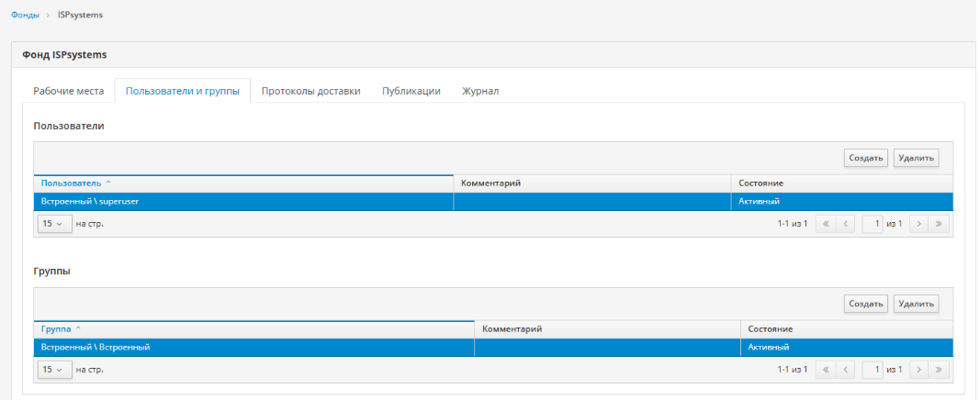Sort by the Пользователь column header
Image resolution: width=980 pixels, height=411 pixels.
coord(243,183)
